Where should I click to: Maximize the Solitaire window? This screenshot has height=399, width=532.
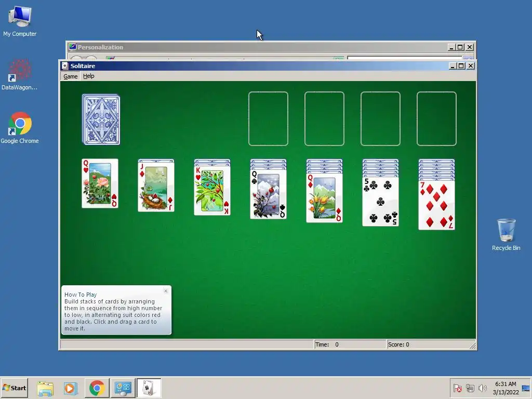click(461, 66)
